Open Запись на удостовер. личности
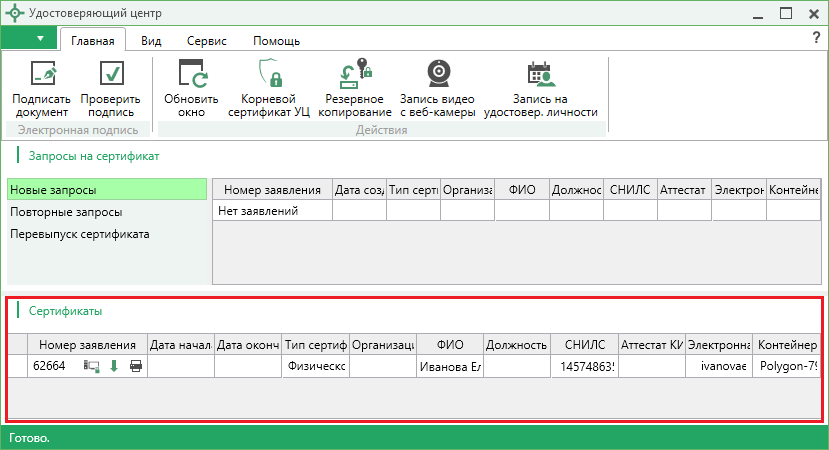 pyautogui.click(x=540, y=75)
